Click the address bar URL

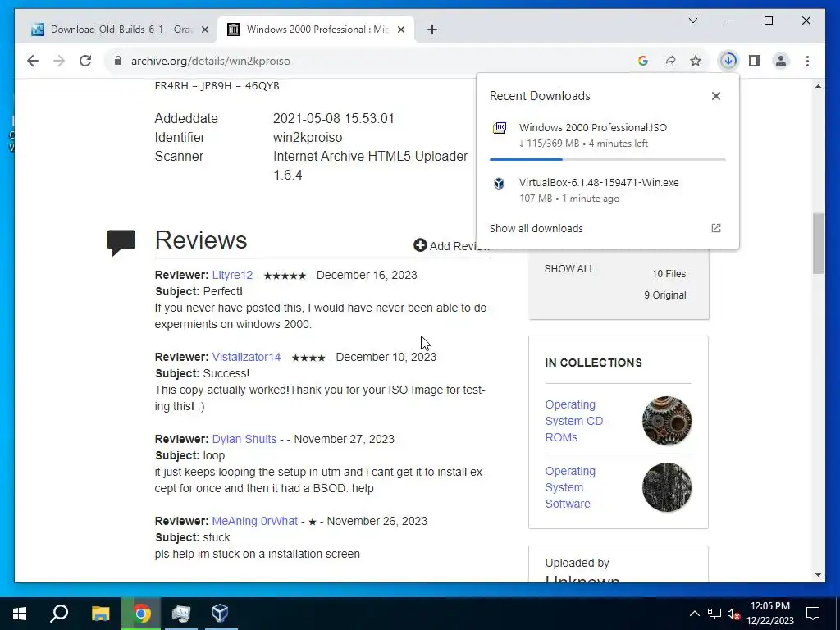[211, 61]
